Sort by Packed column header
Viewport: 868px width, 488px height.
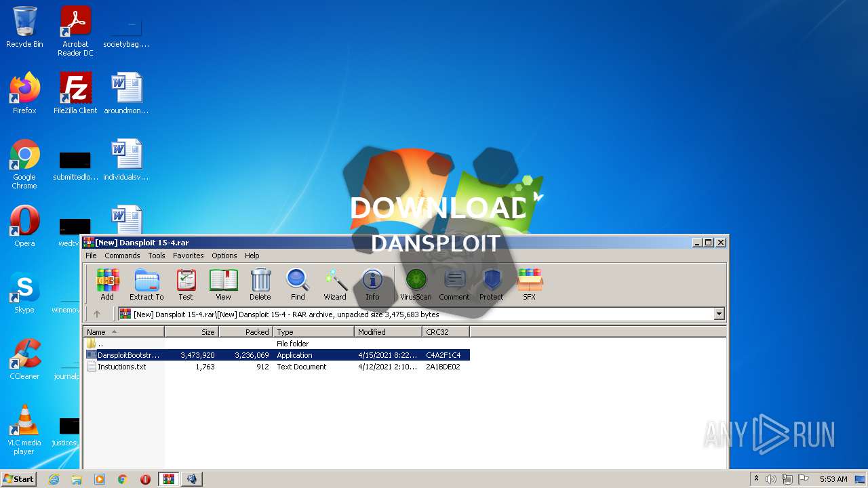click(245, 332)
